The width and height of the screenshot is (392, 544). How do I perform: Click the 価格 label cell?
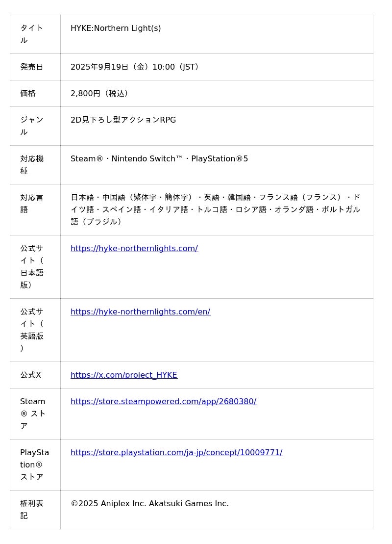point(28,94)
